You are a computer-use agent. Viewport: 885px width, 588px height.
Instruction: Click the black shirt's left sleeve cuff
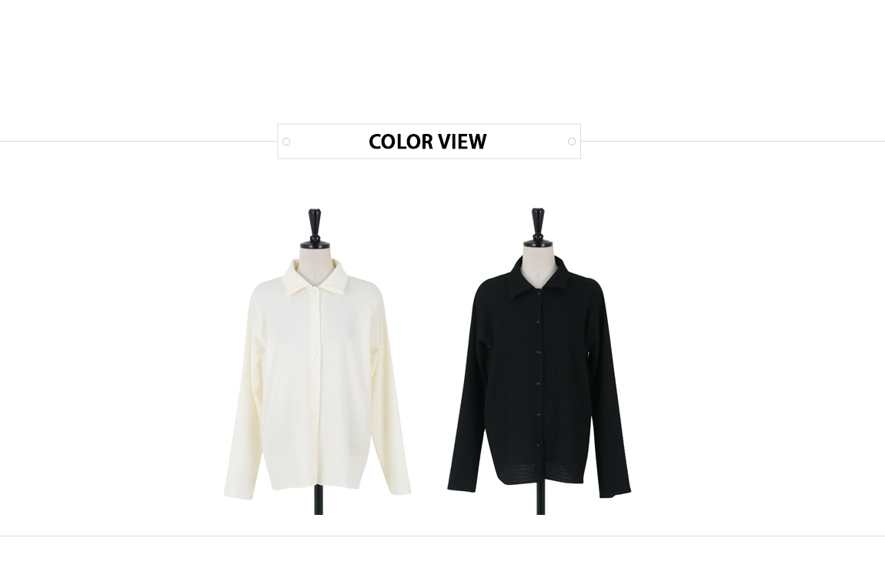[x=460, y=486]
